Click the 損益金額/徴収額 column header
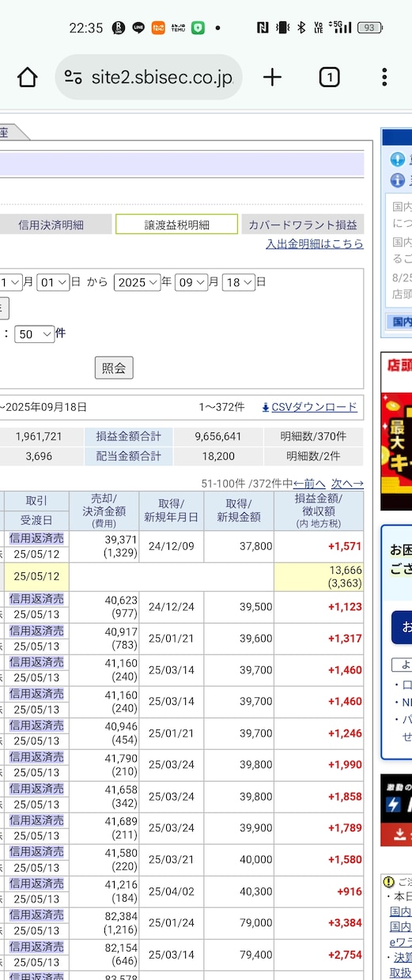The image size is (412, 980). coord(319,511)
